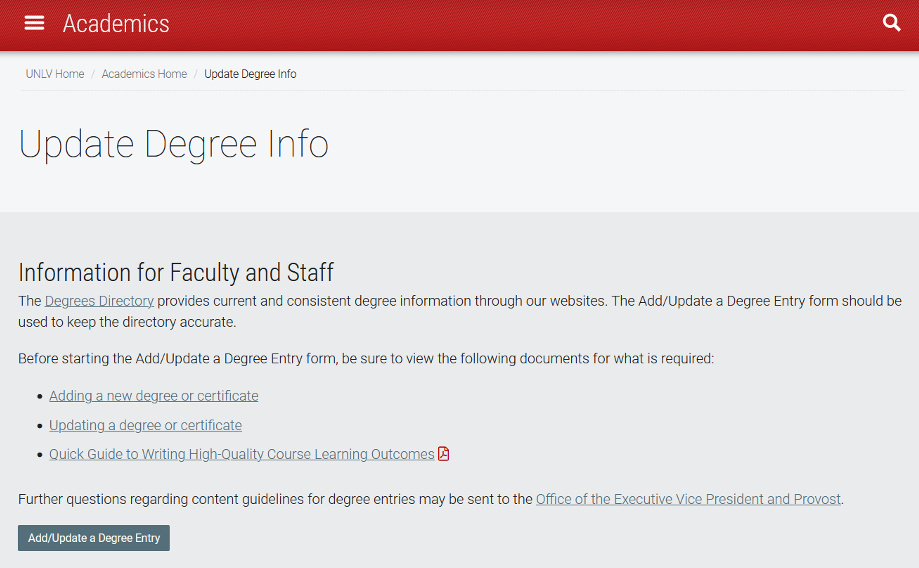This screenshot has height=568, width=919.
Task: Visit Office of the Executive Vice President link
Action: (688, 499)
